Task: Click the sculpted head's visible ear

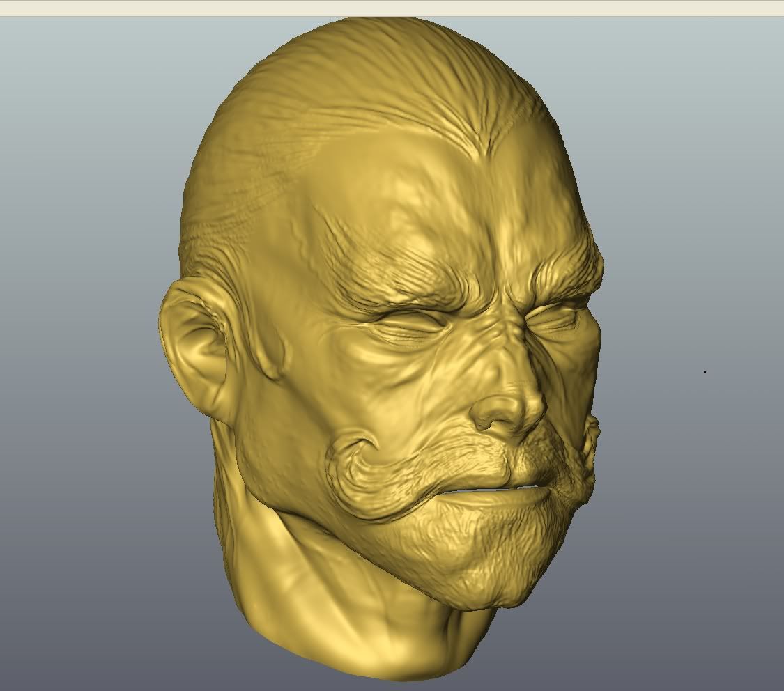Action: click(195, 348)
